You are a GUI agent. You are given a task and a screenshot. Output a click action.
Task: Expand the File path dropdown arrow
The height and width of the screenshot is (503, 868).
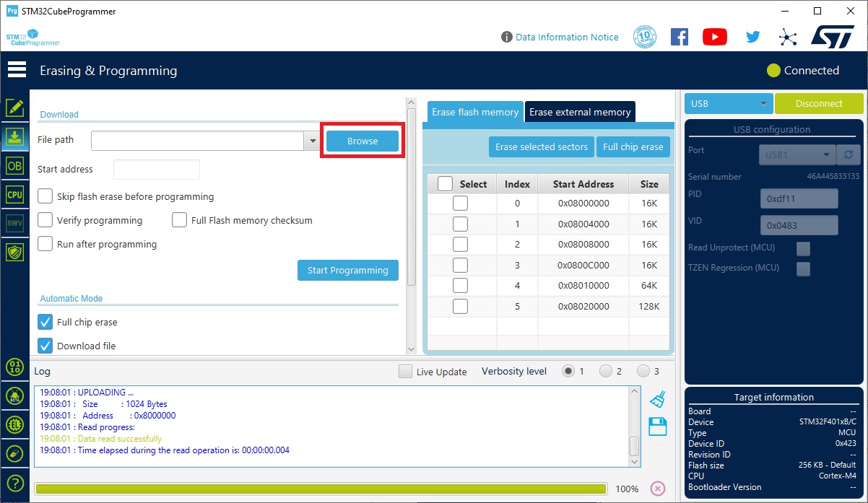pos(312,141)
